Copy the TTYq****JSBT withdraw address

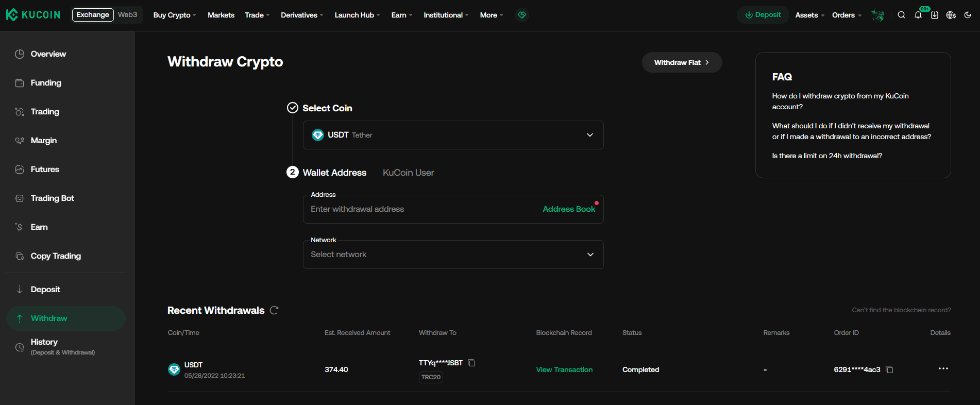pos(471,363)
